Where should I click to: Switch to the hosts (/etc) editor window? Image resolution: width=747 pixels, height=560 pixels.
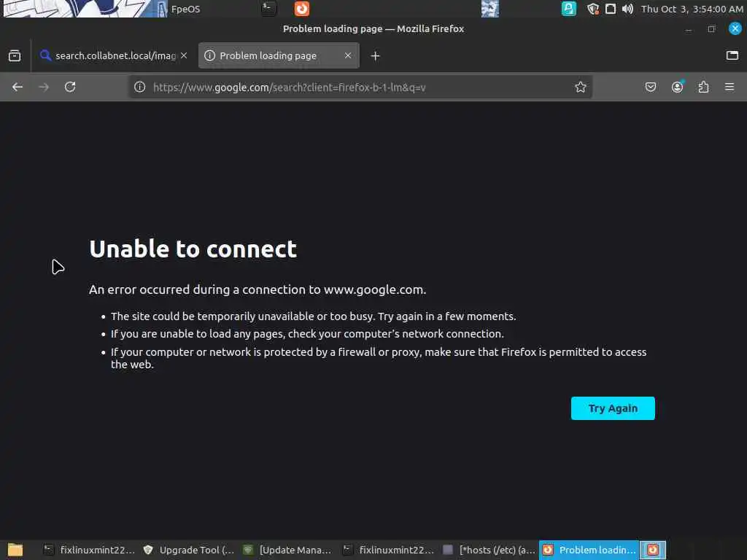point(489,550)
